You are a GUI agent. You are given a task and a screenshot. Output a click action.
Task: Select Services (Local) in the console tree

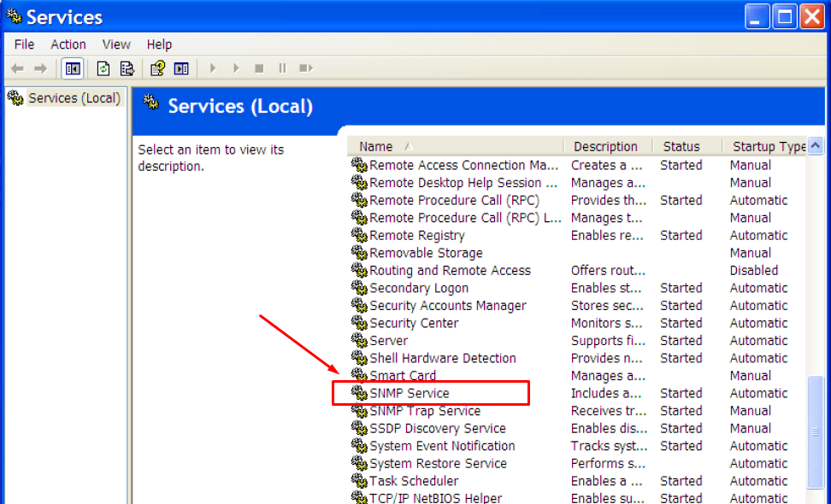pos(74,98)
